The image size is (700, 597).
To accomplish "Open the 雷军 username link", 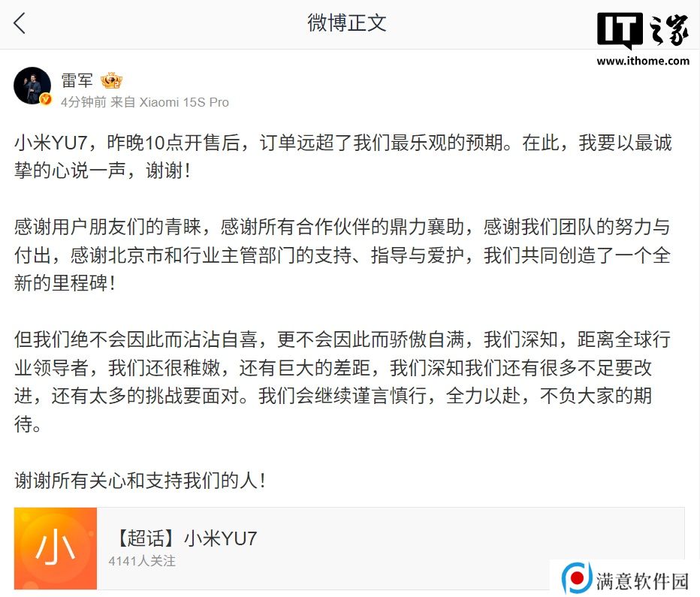I will [77, 81].
